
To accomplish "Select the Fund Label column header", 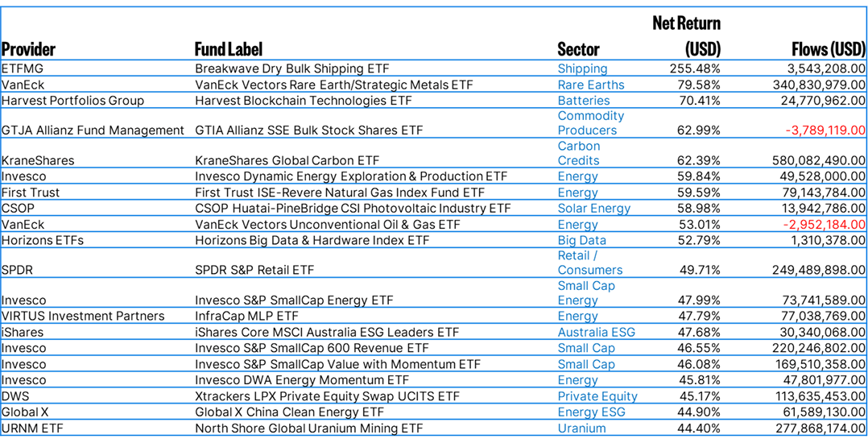I will coord(229,49).
